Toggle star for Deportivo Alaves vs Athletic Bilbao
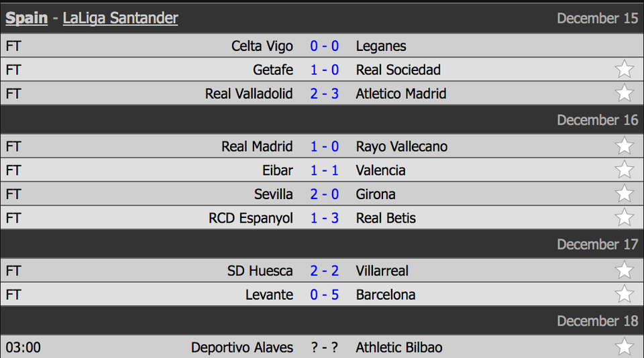644x358 pixels. coord(624,347)
